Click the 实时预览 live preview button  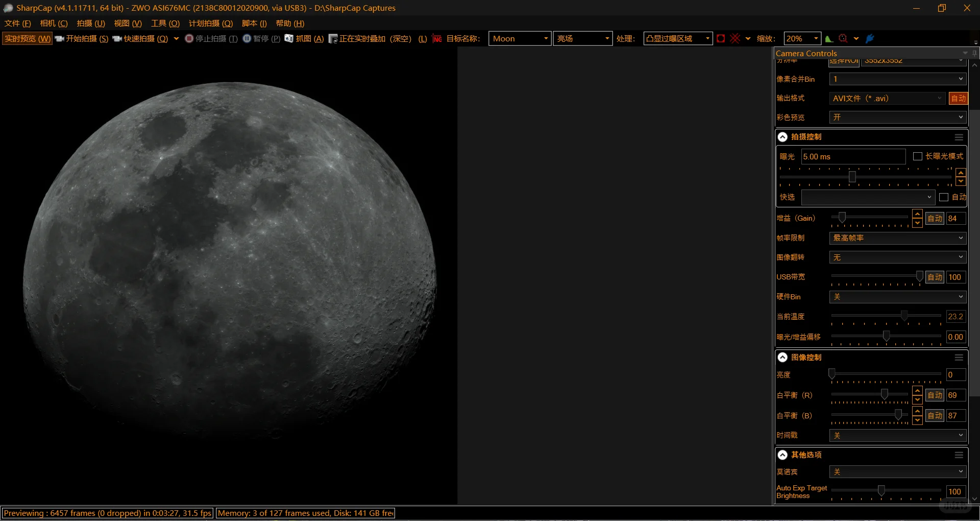coord(28,39)
